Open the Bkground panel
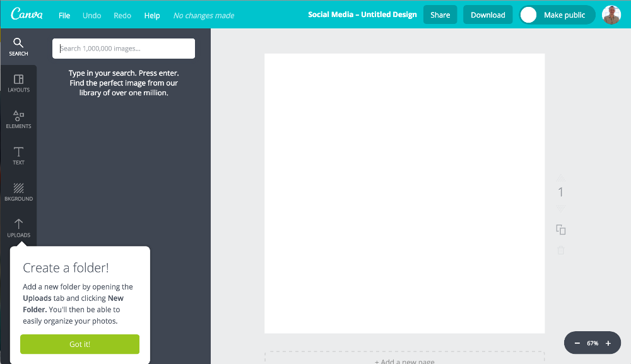This screenshot has width=631, height=364. [x=18, y=192]
